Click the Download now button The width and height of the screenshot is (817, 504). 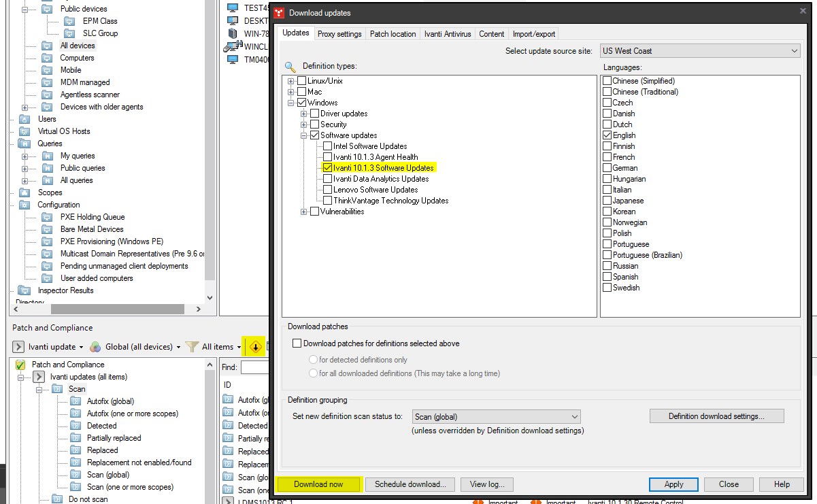coord(318,484)
